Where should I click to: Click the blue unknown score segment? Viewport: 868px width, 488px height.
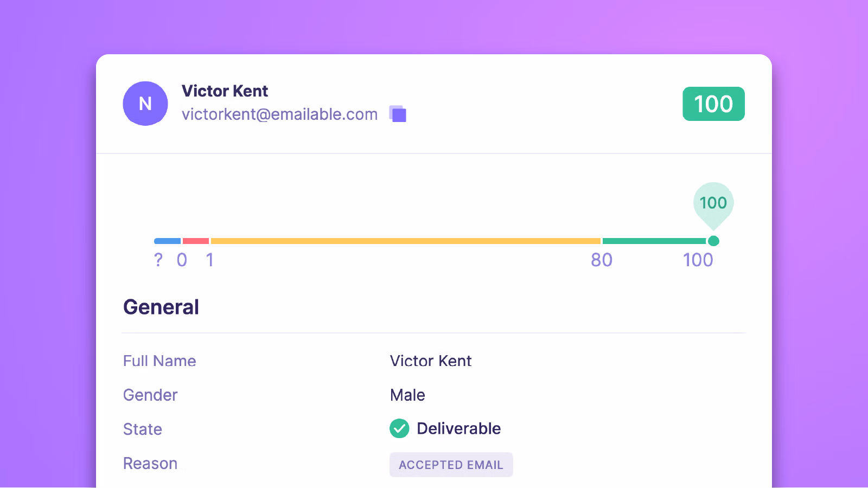click(167, 241)
